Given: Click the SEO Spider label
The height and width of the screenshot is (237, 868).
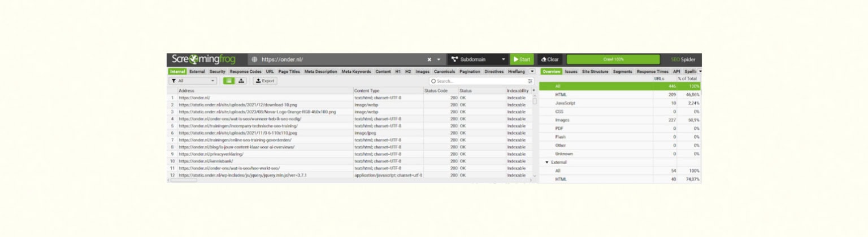Looking at the screenshot, I should [x=683, y=59].
